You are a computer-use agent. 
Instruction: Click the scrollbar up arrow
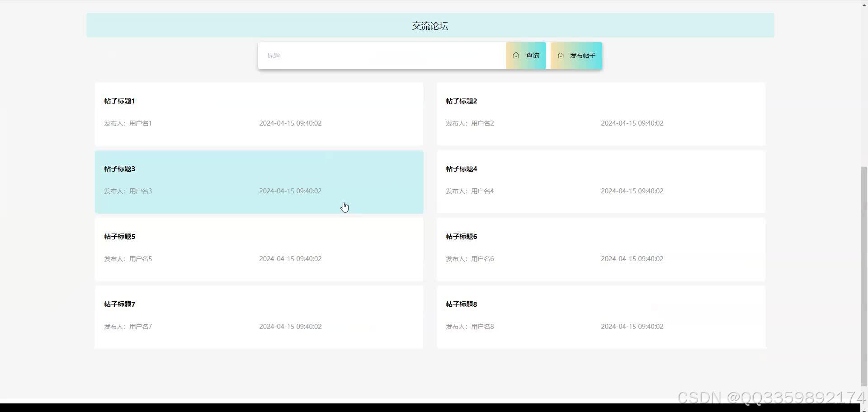coord(864,4)
